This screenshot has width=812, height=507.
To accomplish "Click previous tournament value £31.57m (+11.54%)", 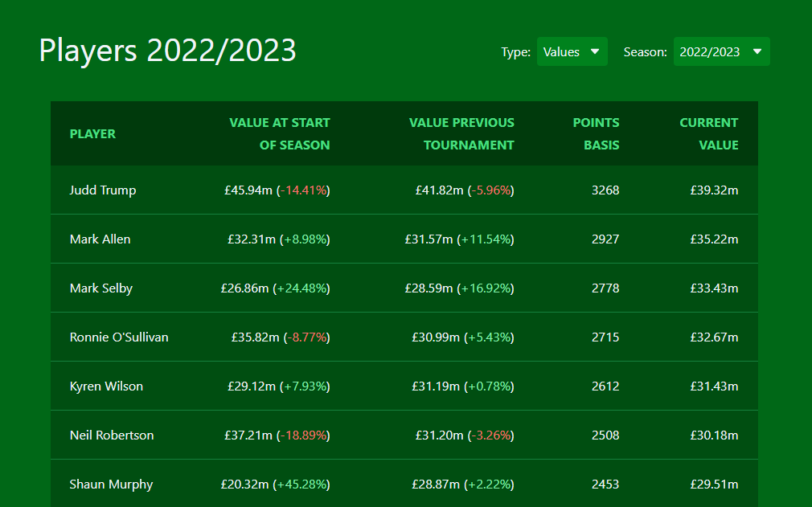I will point(459,239).
